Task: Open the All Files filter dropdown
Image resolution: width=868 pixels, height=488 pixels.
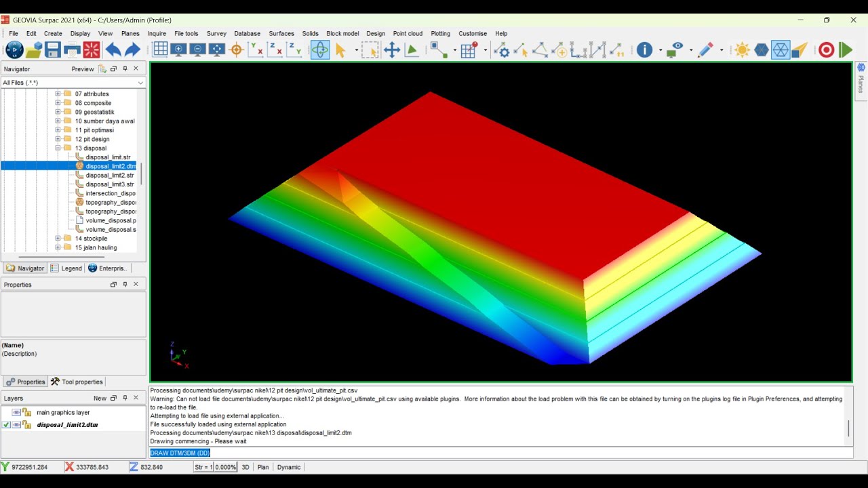Action: click(x=140, y=83)
